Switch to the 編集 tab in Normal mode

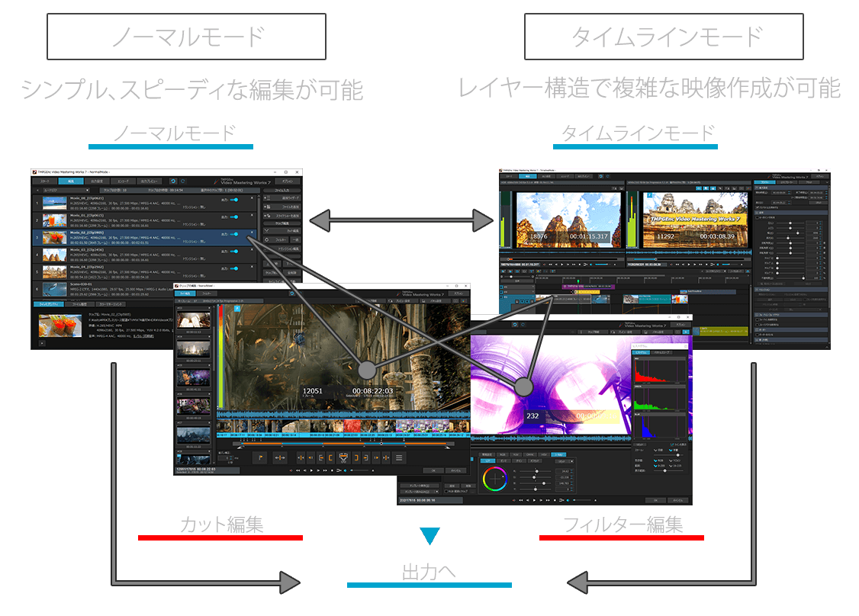[x=72, y=181]
